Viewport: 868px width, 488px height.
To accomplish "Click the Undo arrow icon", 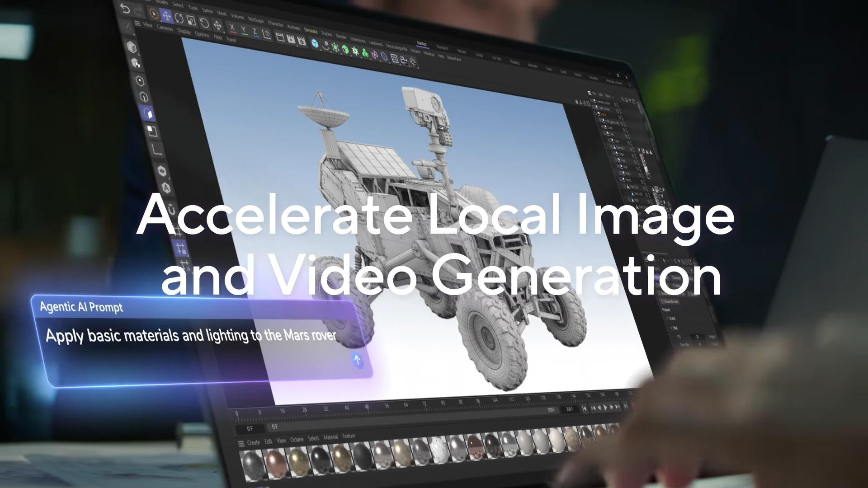I will point(125,8).
